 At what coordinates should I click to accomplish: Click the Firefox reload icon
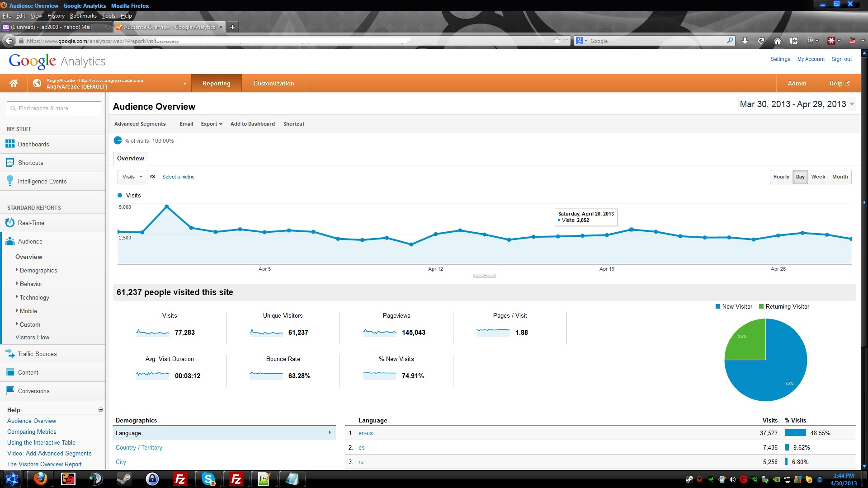[x=761, y=41]
